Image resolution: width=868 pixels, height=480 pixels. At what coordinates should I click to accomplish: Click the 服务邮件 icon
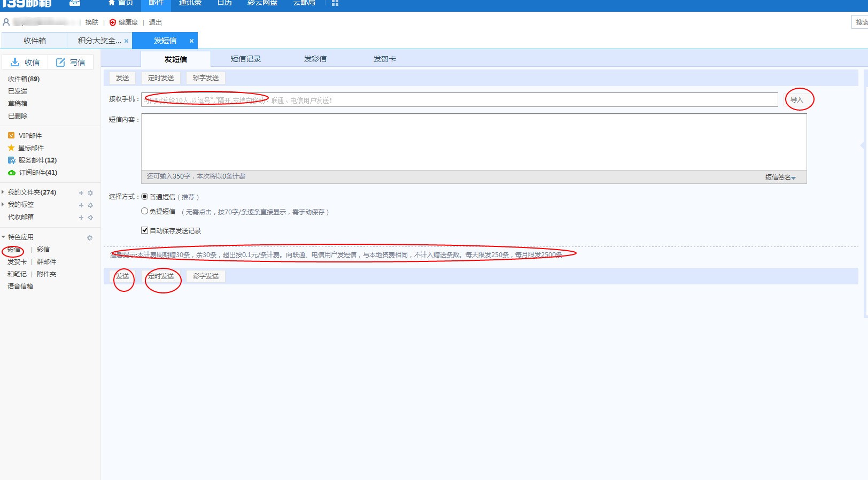(x=11, y=160)
